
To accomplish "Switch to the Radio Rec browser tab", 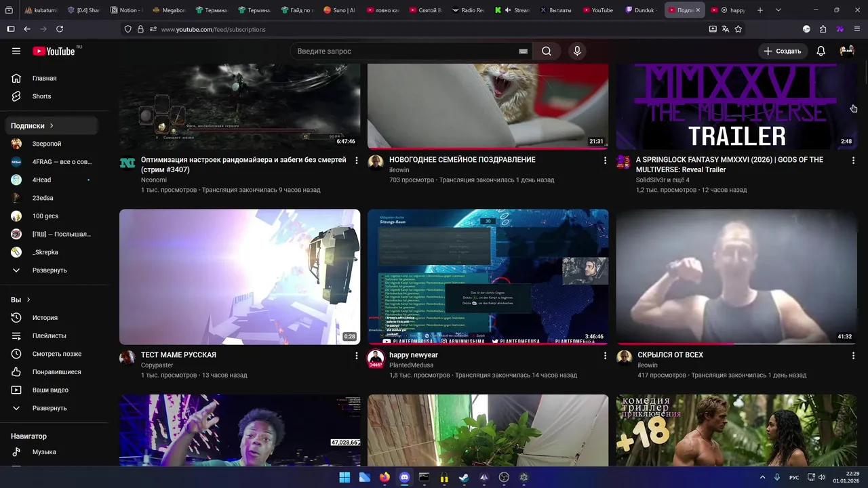I will (467, 10).
